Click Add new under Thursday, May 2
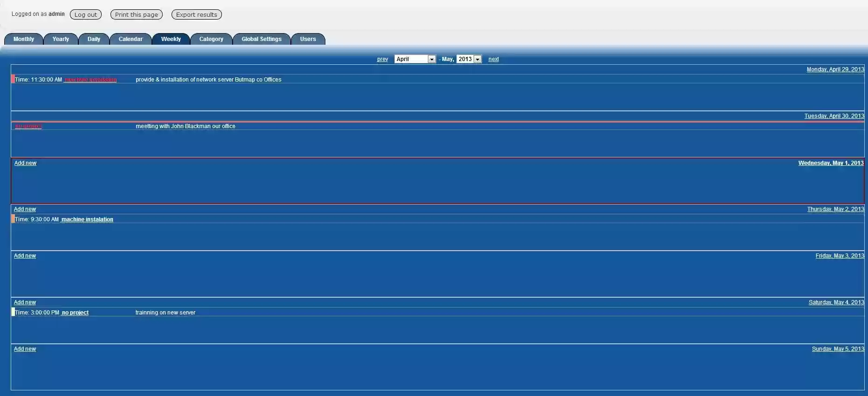Screen dimensions: 868x396 (25, 209)
